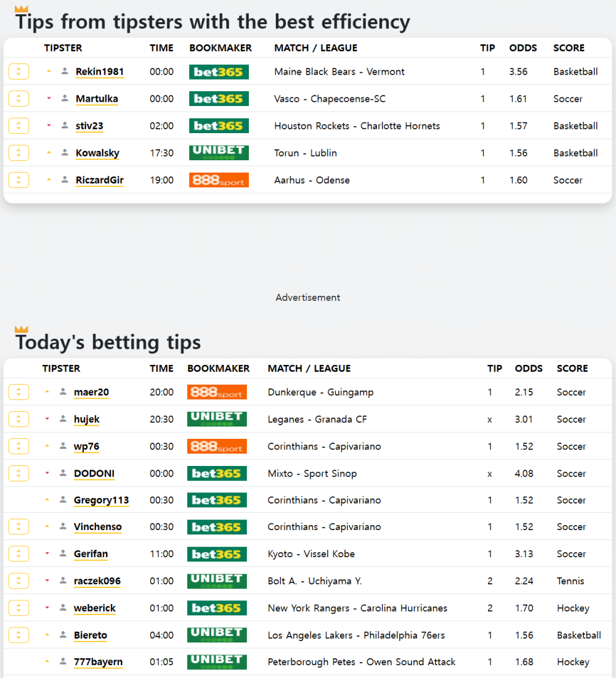Open DODONI tipster profile
Image resolution: width=616 pixels, height=678 pixels.
click(94, 473)
